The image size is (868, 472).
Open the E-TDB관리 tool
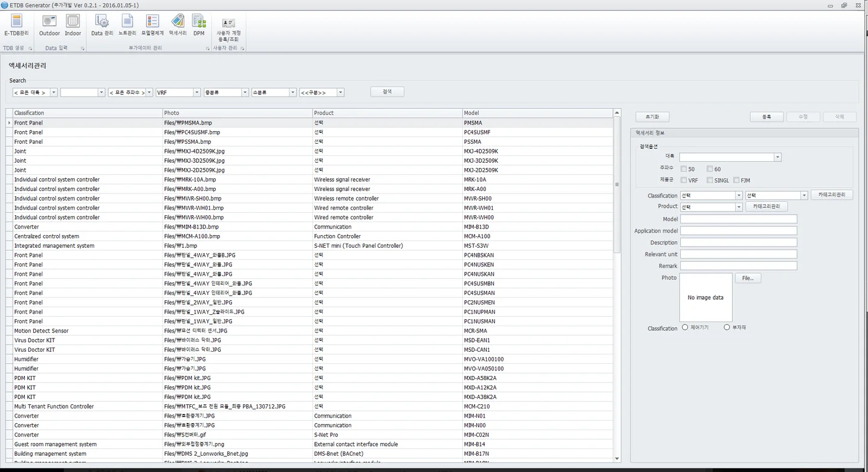point(16,25)
